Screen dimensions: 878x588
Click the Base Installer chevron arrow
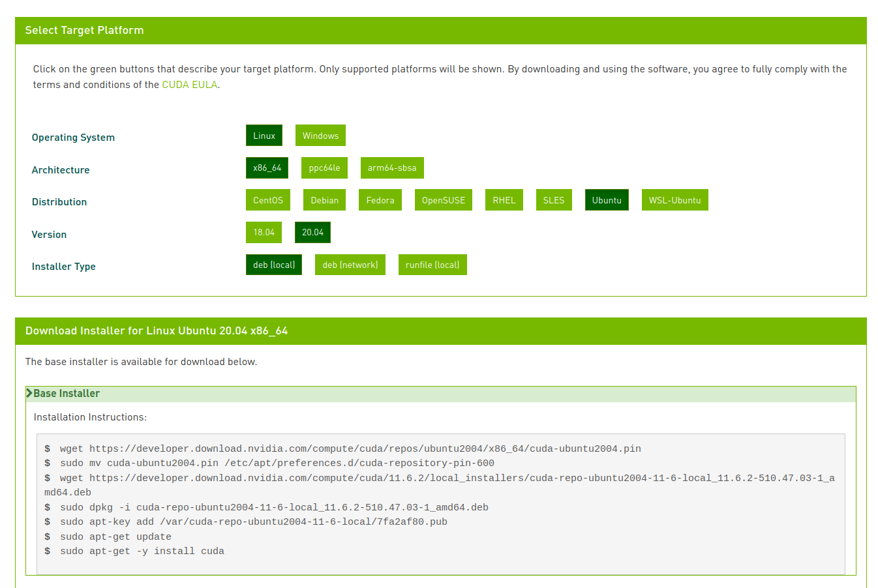pyautogui.click(x=29, y=393)
